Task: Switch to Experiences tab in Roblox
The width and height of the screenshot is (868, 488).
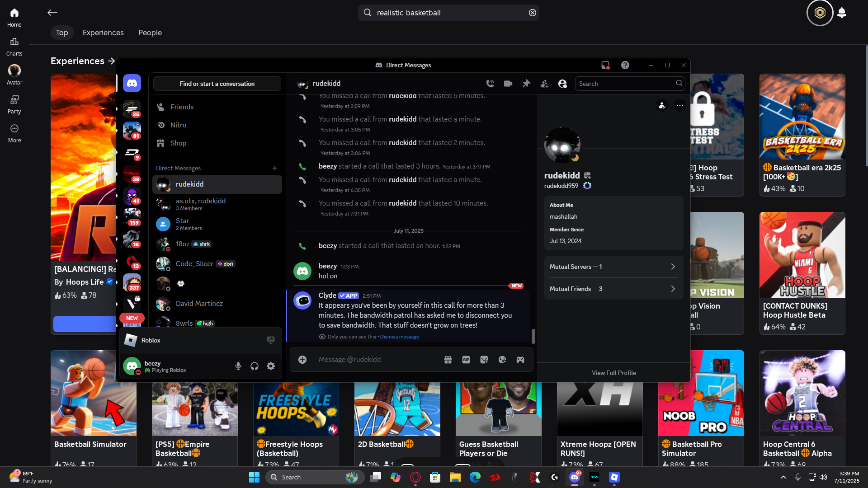Action: click(x=103, y=33)
